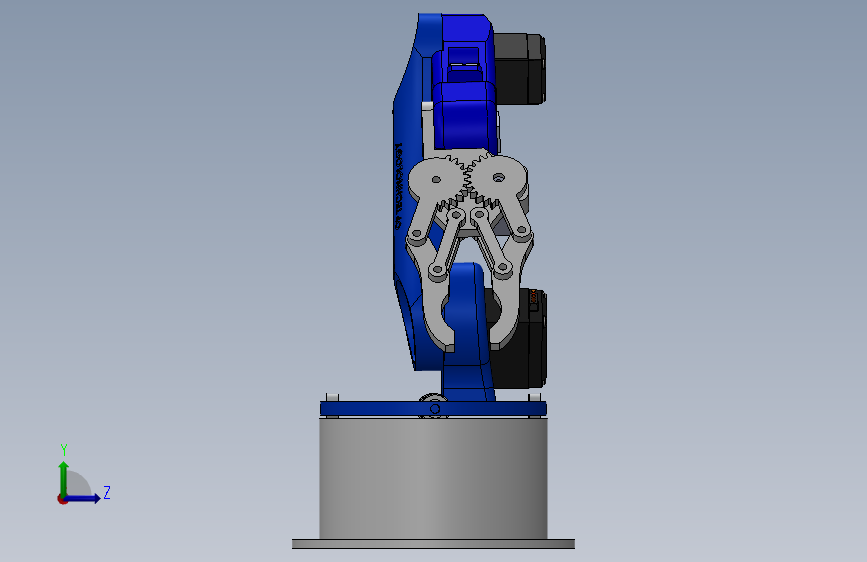Click the engraved text on the blue arm
The image size is (867, 562).
click(399, 187)
